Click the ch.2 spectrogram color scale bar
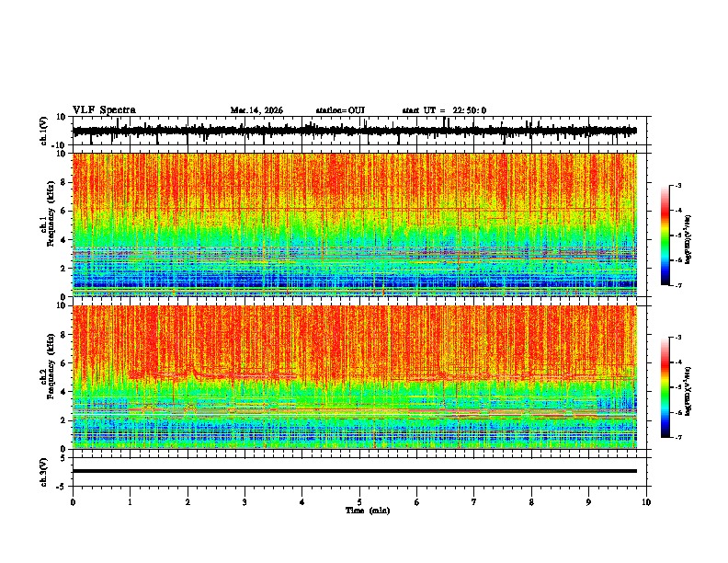 pyautogui.click(x=665, y=387)
